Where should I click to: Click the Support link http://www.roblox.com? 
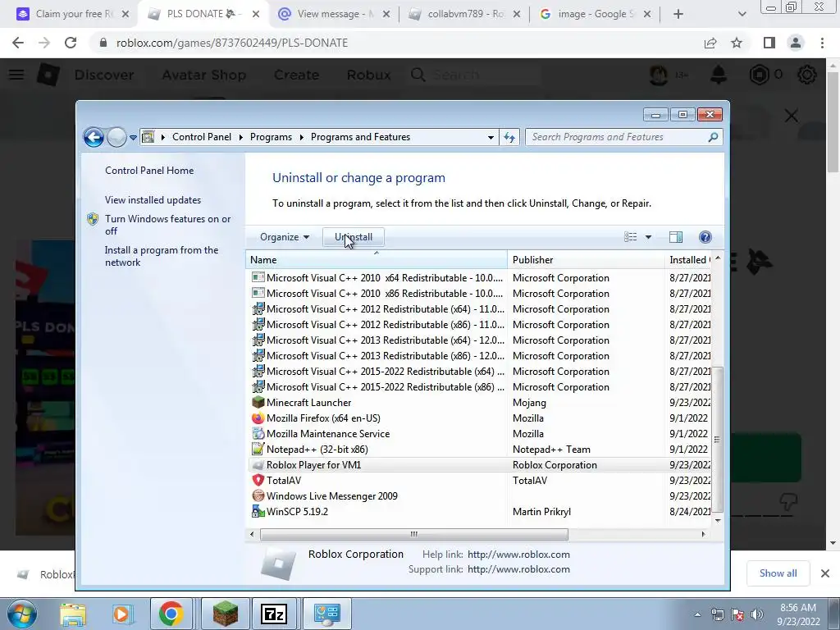518,569
